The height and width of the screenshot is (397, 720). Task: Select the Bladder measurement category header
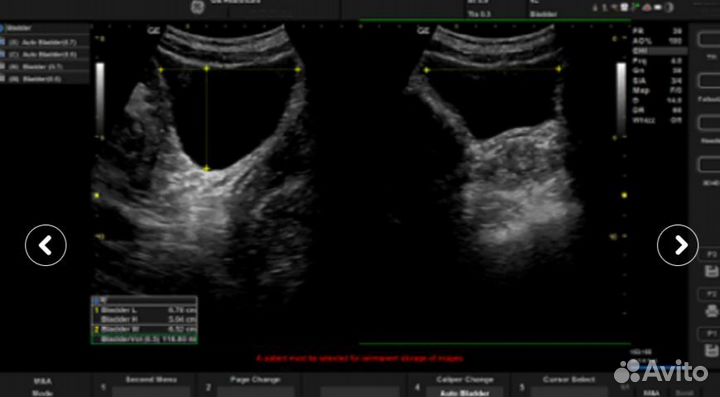tap(45, 28)
